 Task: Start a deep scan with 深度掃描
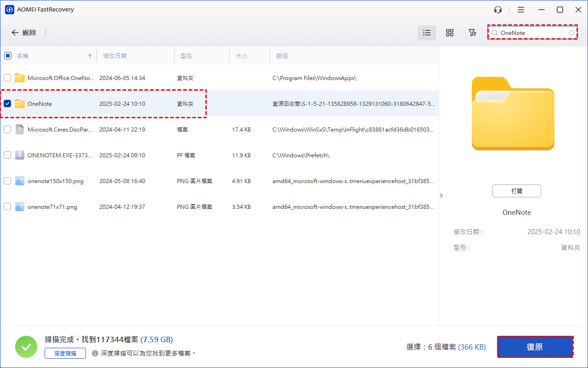65,353
